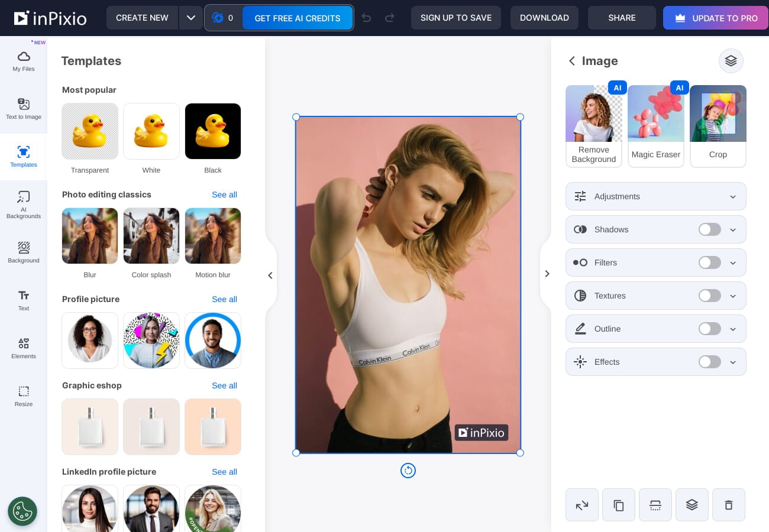Enable the Shadows effect
Viewport: 769px width, 532px height.
pyautogui.click(x=710, y=229)
